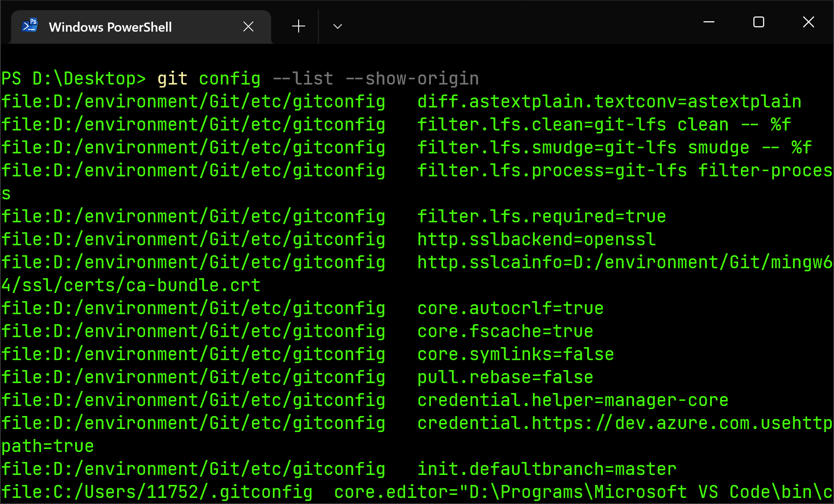The image size is (834, 504).
Task: Click the empty title bar area
Action: 520,22
